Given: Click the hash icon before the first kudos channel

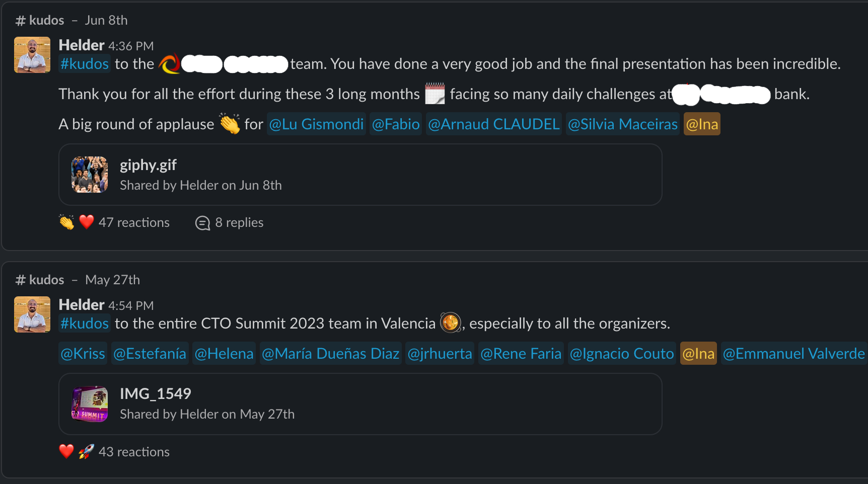Looking at the screenshot, I should click(x=20, y=20).
